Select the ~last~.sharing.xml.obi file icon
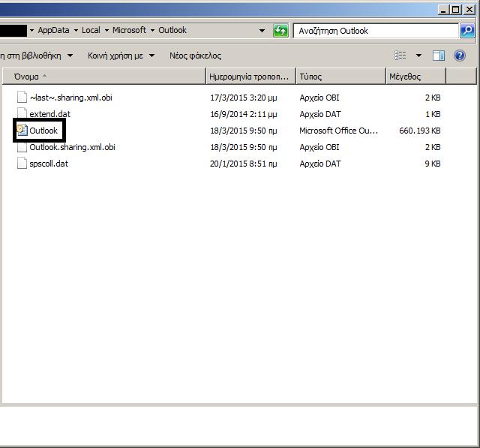The height and width of the screenshot is (448, 480). 22,97
